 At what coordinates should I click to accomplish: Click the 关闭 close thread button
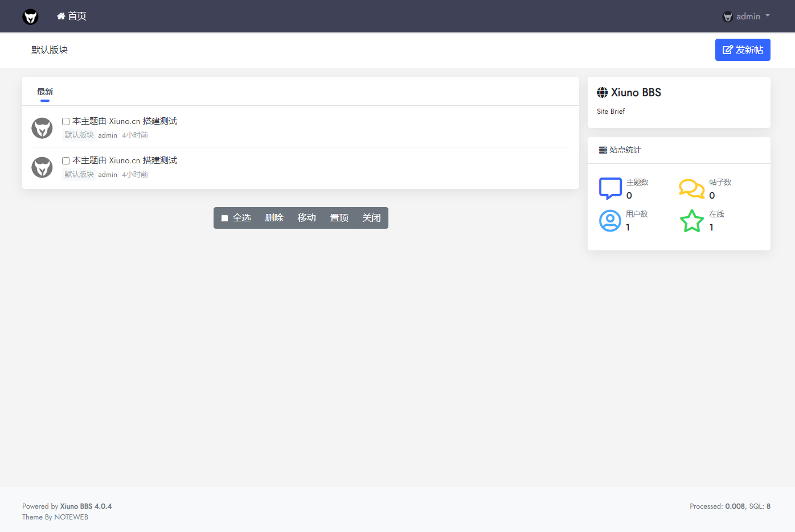tap(371, 218)
